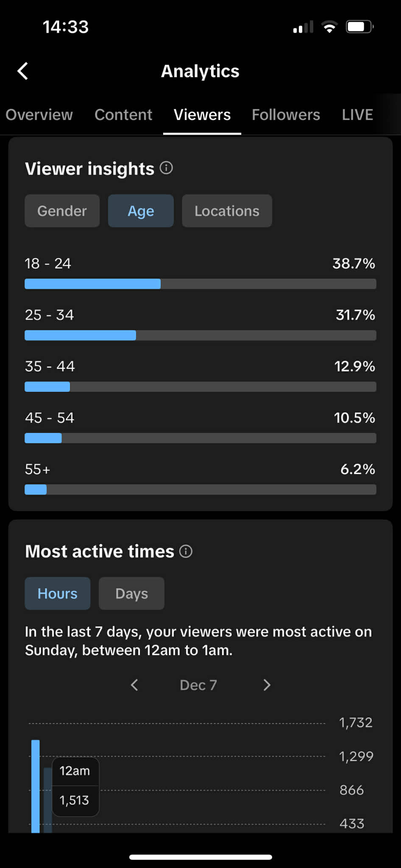This screenshot has width=401, height=868.
Task: Open Most active times info icon
Action: point(186,551)
